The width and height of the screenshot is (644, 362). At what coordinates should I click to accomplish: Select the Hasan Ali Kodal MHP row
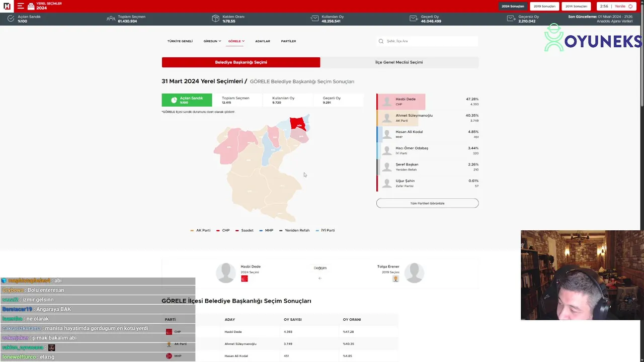428,134
